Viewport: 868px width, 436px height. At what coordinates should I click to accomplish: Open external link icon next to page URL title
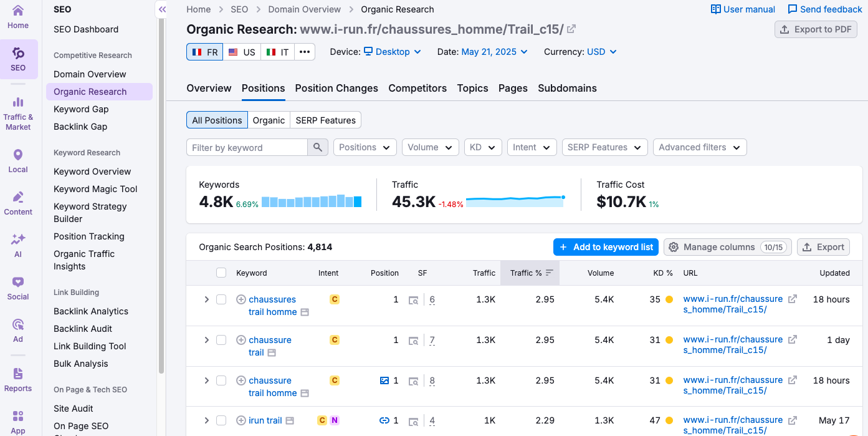[571, 29]
